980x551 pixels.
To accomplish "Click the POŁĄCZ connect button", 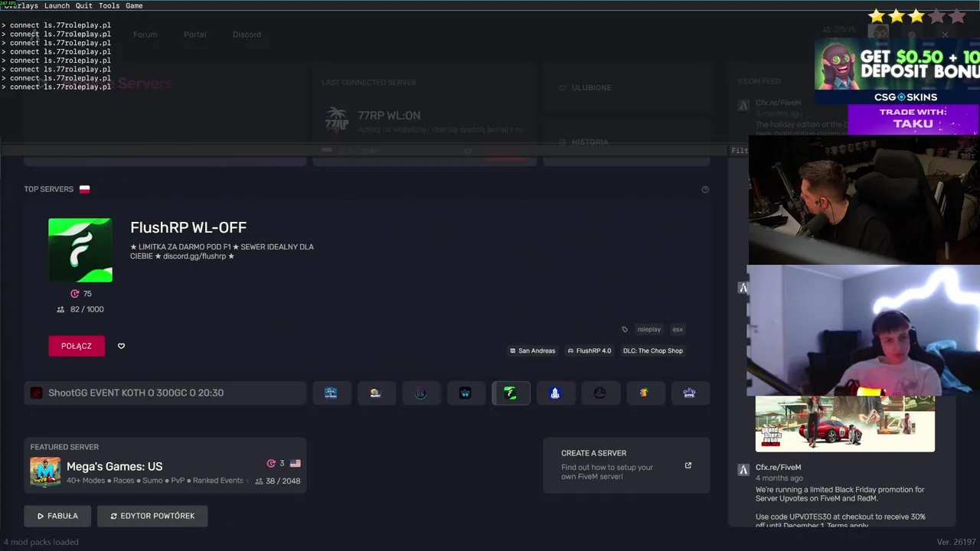I will 77,346.
